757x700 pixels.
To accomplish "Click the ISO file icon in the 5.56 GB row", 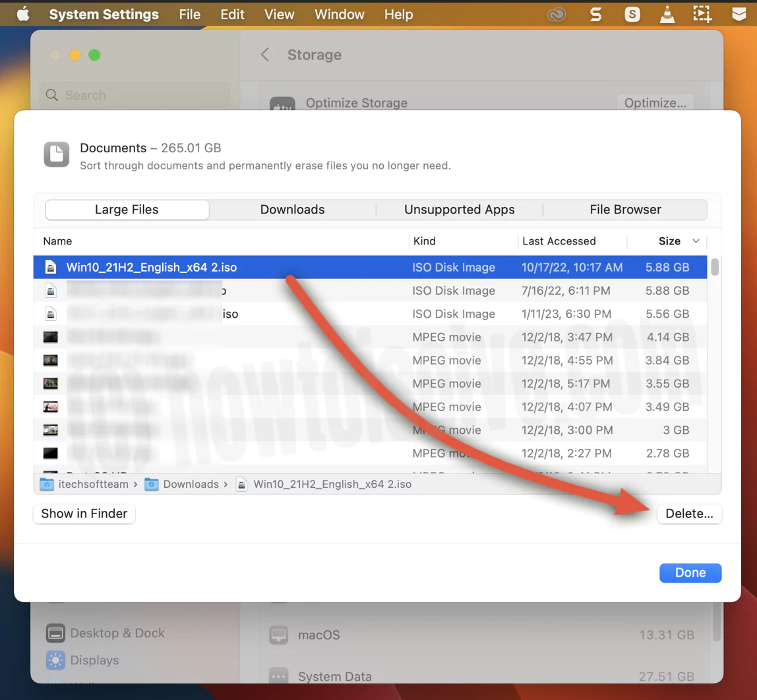I will (x=51, y=314).
